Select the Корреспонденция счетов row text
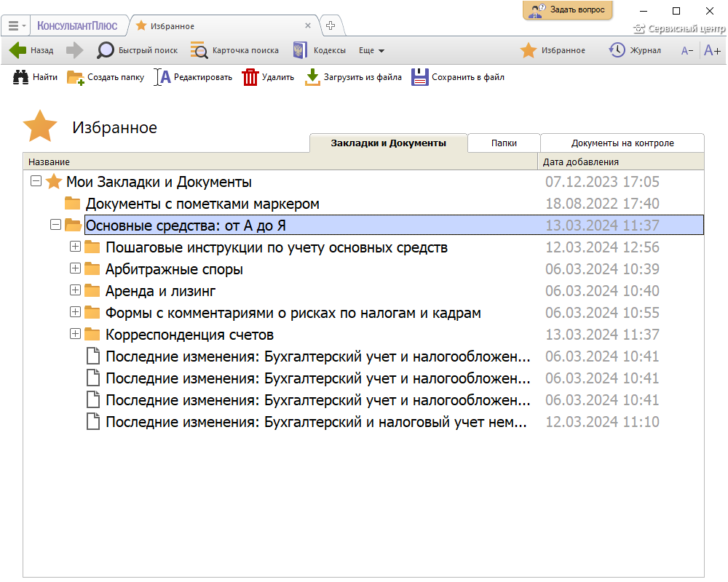 pos(189,334)
